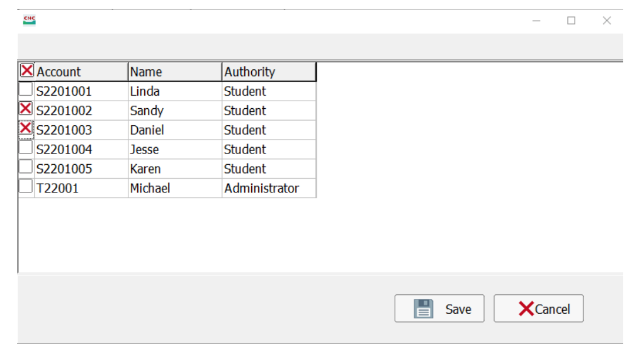The image size is (644, 356).
Task: Toggle the select-all checkbox in Account header
Action: 26,70
